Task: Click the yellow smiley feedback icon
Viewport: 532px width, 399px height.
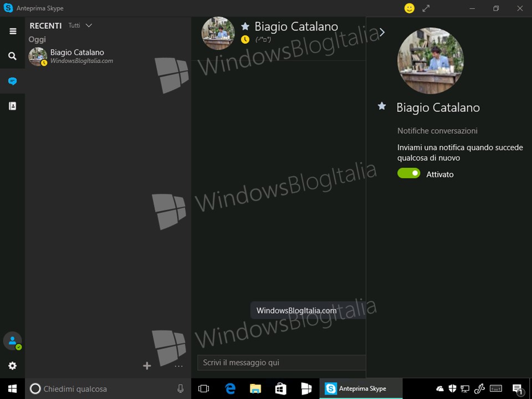Action: pos(410,8)
